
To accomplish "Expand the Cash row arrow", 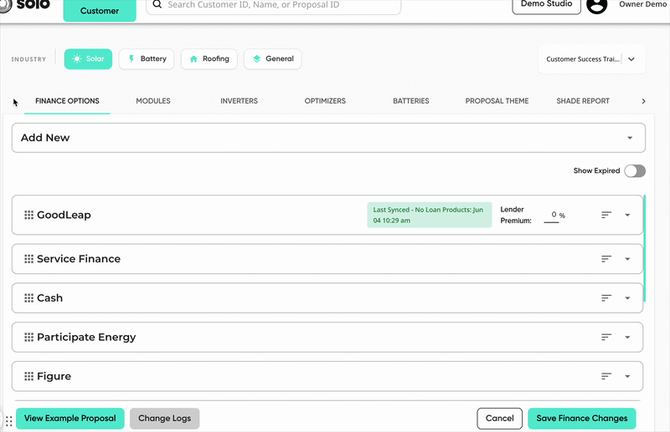I will coord(627,298).
